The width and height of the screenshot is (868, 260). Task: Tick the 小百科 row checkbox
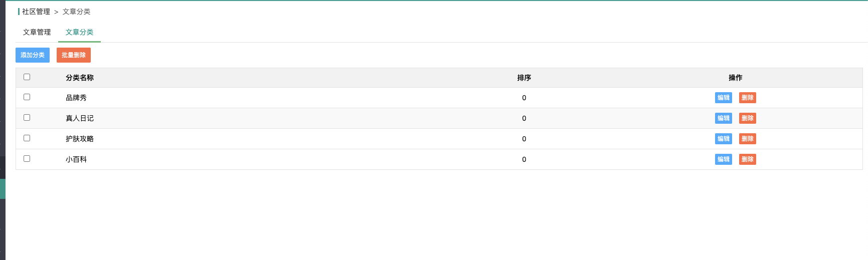(x=27, y=159)
